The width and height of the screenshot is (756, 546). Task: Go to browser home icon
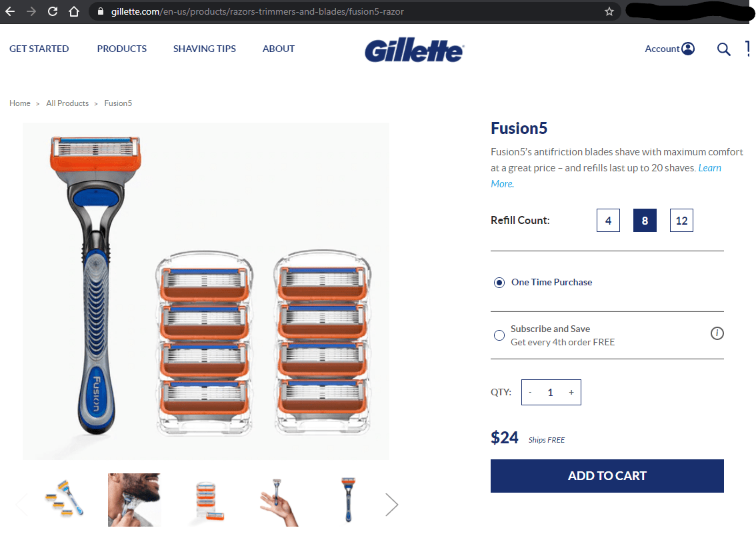point(74,11)
